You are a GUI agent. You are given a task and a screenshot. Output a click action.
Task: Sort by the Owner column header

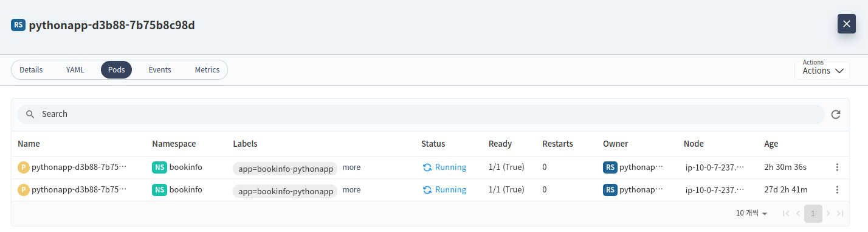coord(616,144)
